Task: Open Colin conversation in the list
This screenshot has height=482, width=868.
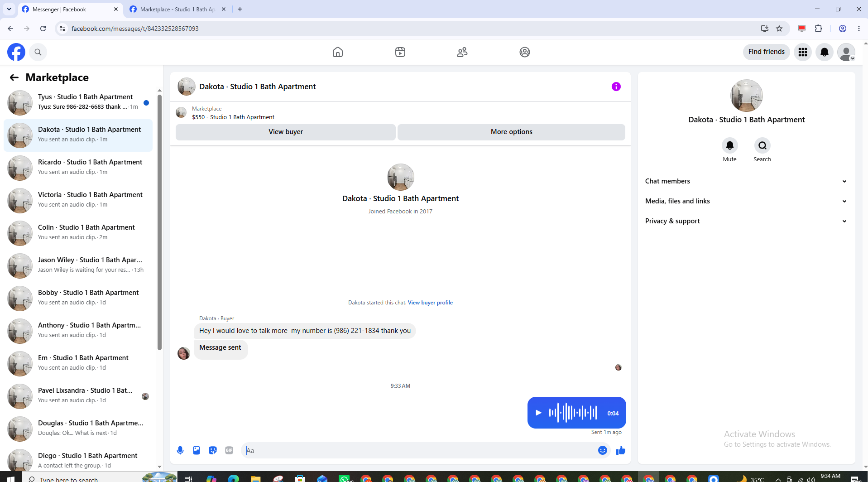Action: [78, 233]
